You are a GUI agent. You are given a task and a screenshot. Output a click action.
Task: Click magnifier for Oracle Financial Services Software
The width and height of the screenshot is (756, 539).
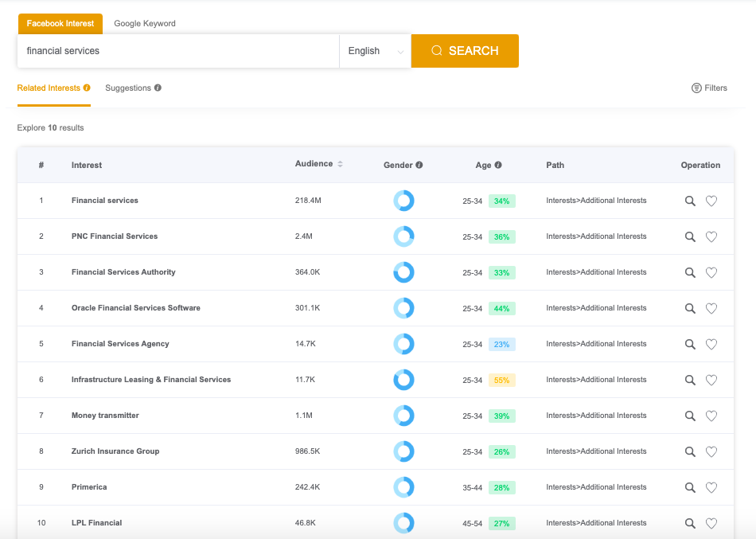690,308
